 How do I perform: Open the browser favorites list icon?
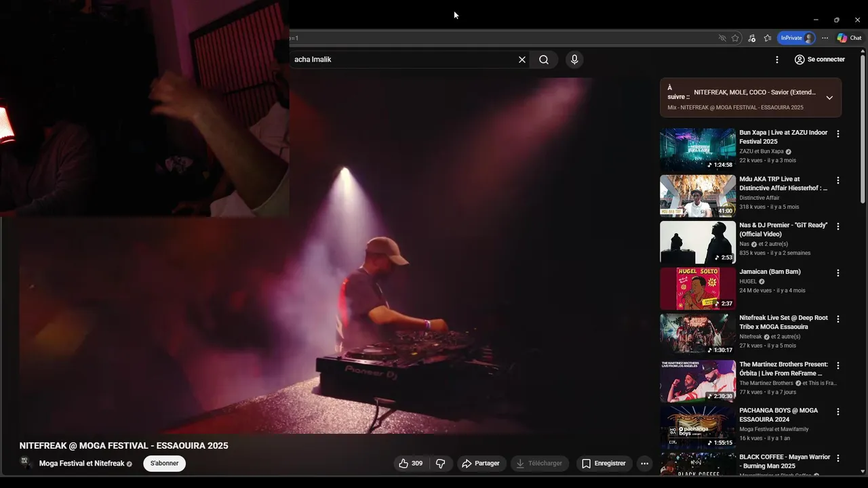coord(768,38)
